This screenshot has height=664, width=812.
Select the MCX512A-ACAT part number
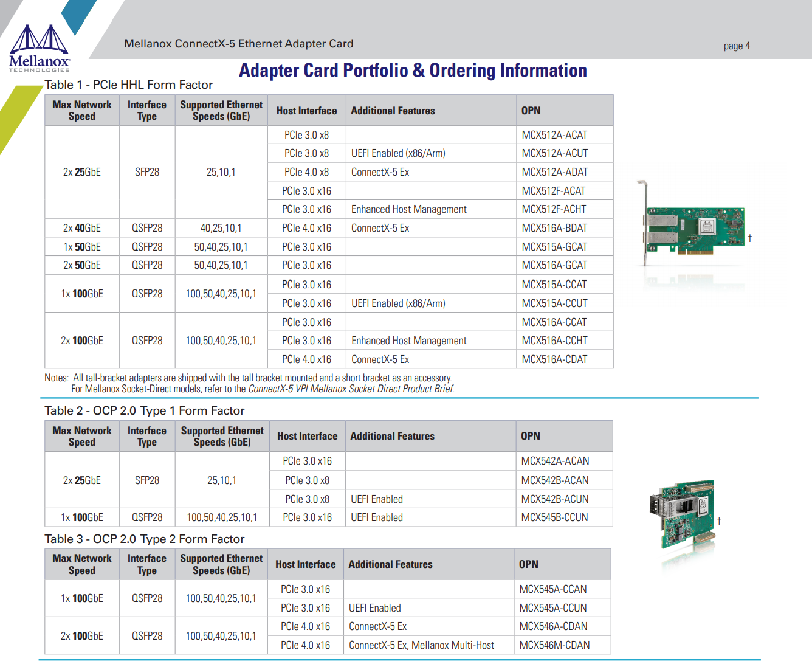554,135
